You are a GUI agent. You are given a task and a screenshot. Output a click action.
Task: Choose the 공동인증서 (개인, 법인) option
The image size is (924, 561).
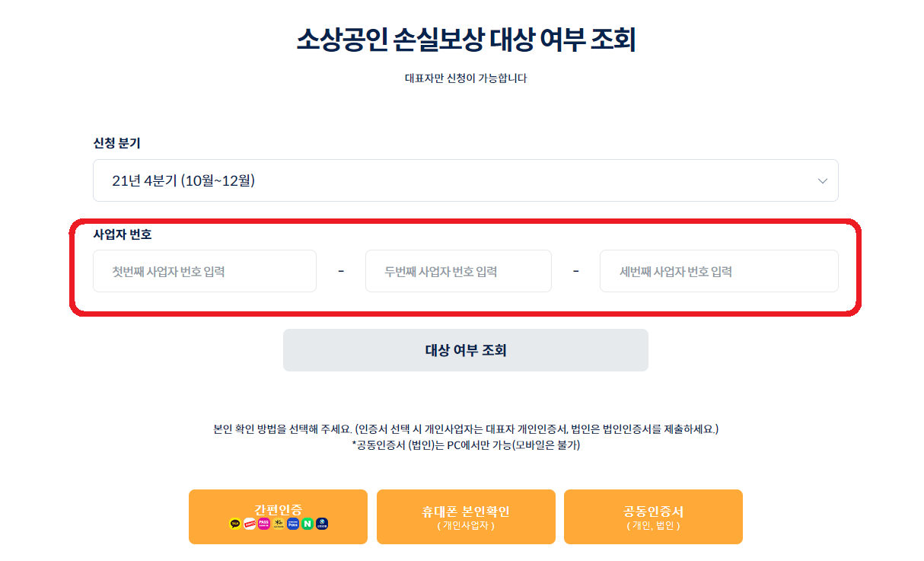point(653,517)
